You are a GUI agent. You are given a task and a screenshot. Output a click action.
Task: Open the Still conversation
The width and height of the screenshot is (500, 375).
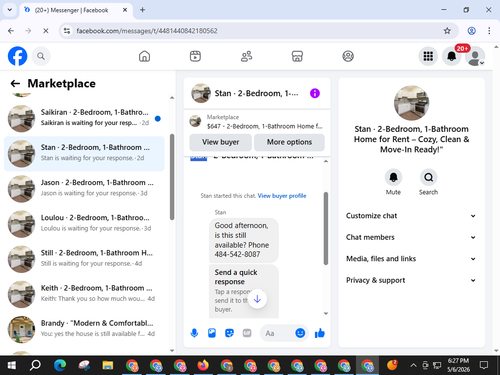point(84,259)
